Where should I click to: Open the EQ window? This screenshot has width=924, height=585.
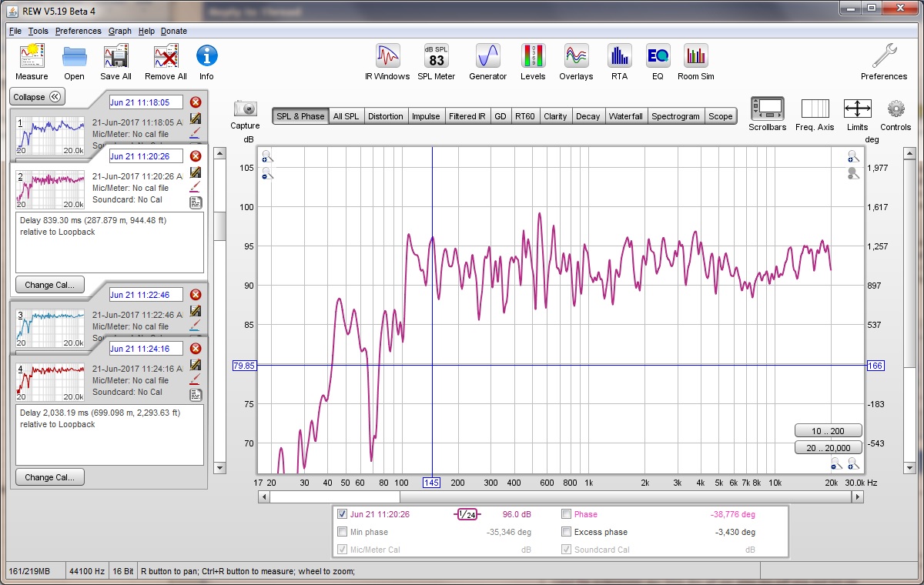tap(658, 56)
